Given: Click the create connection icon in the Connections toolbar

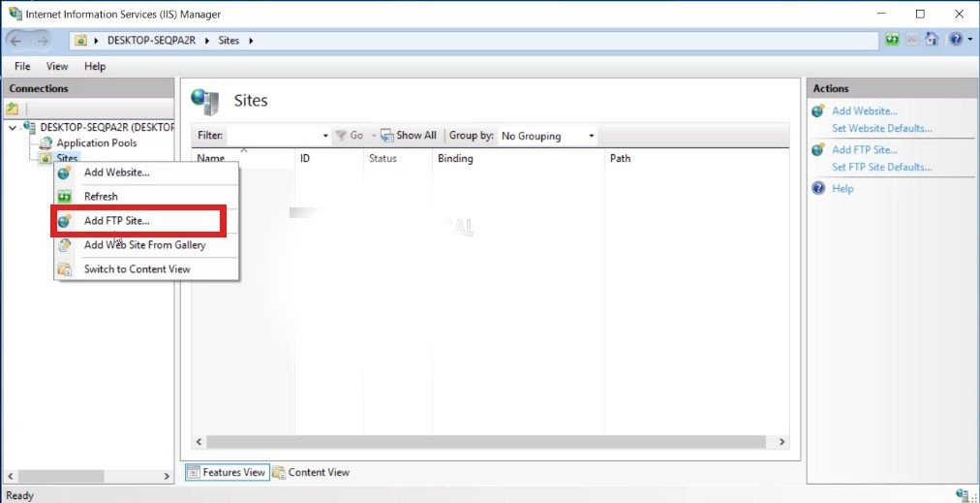Looking at the screenshot, I should click(12, 109).
